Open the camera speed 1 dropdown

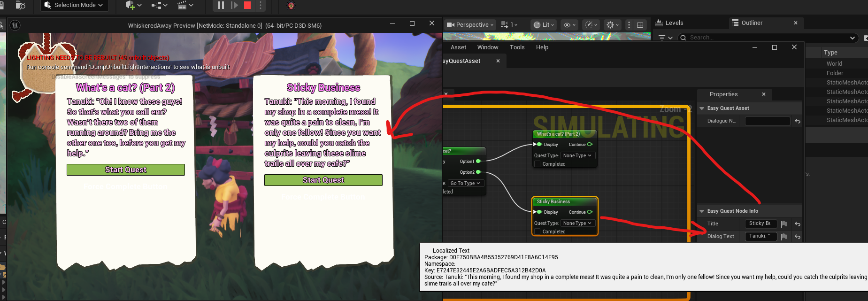click(509, 24)
